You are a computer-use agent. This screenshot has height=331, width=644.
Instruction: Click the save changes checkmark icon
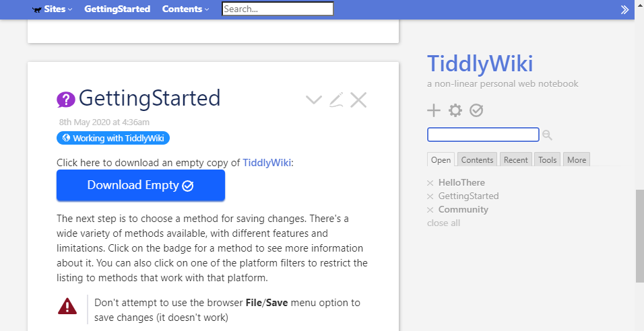pyautogui.click(x=476, y=110)
